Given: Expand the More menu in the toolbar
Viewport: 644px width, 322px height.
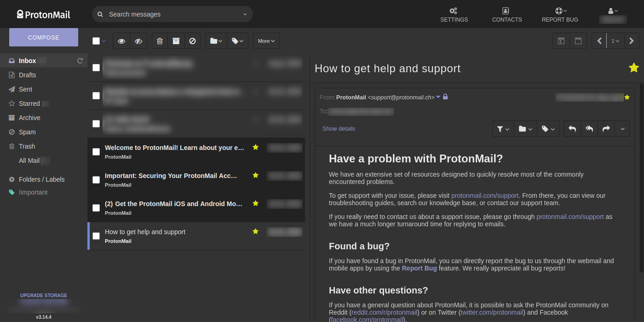Looking at the screenshot, I should pyautogui.click(x=266, y=40).
